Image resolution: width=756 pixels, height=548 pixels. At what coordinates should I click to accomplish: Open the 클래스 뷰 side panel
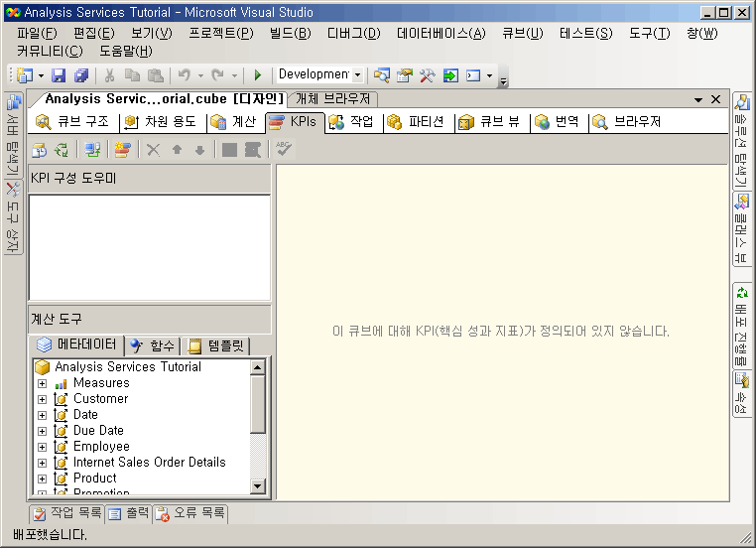pyautogui.click(x=741, y=228)
